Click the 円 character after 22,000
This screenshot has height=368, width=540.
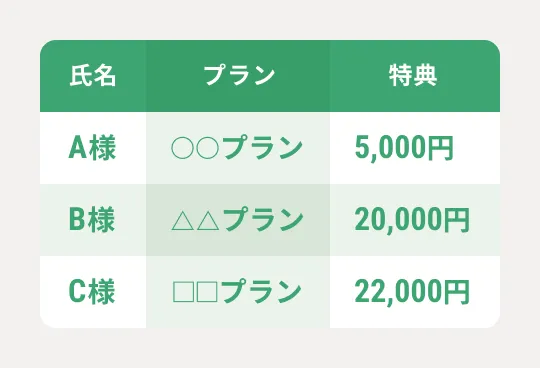(x=456, y=292)
